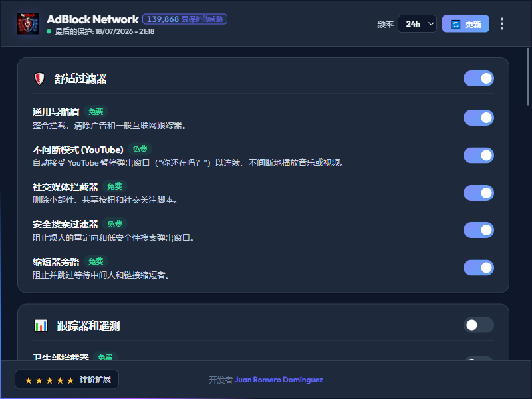Open the 24h frequency dropdown
The width and height of the screenshot is (532, 399).
[x=417, y=24]
